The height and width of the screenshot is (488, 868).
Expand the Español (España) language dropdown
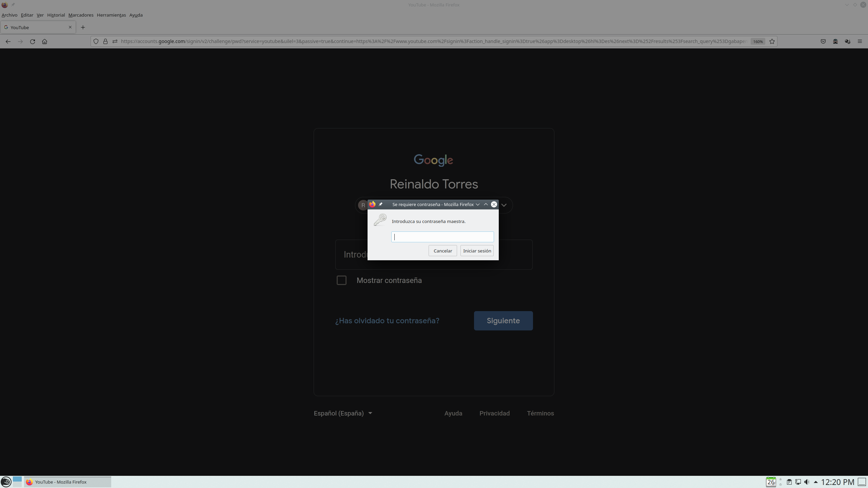point(343,413)
